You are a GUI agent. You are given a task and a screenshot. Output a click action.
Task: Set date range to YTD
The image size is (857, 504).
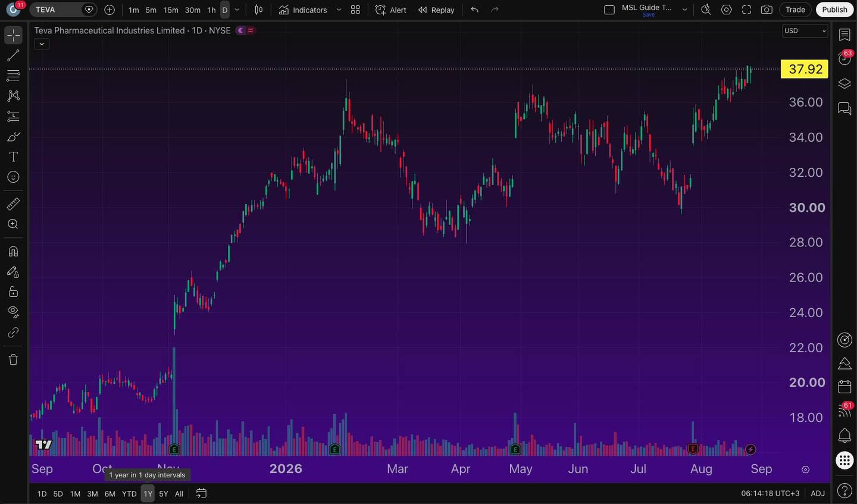click(x=129, y=494)
